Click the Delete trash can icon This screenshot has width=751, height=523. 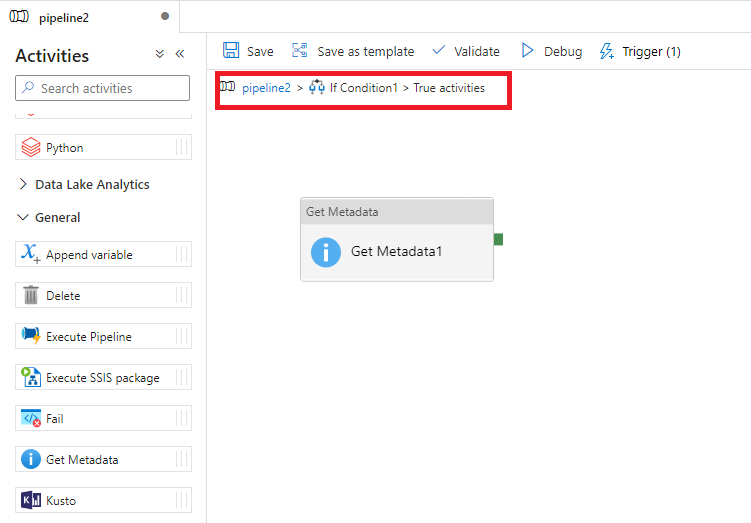point(31,295)
